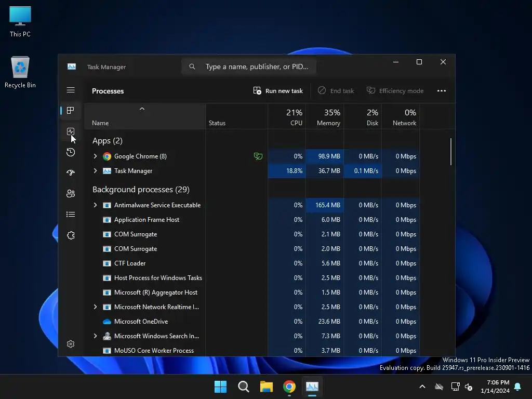This screenshot has width=532, height=399.
Task: Open the Details sidebar icon
Action: tap(71, 215)
